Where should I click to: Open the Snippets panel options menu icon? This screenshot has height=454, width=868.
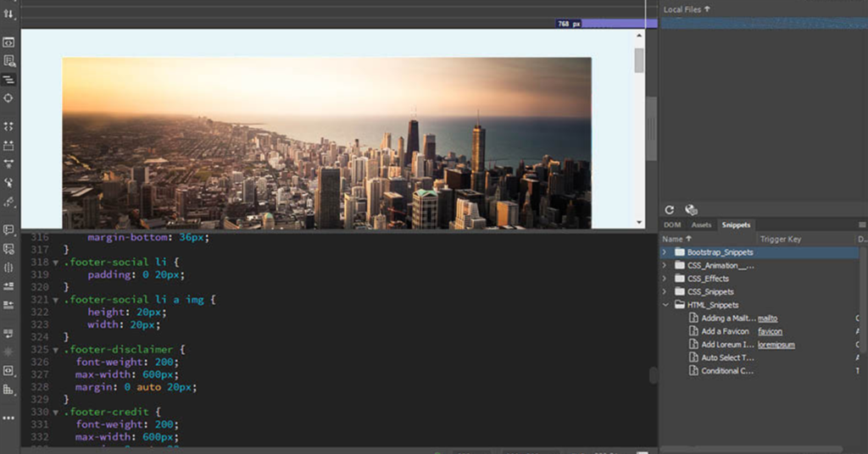point(862,225)
